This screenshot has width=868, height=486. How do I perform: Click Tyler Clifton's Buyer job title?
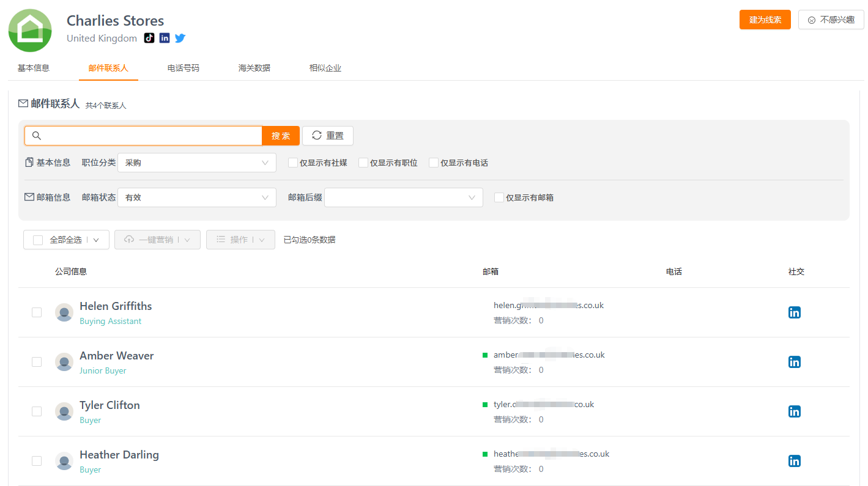click(x=91, y=420)
